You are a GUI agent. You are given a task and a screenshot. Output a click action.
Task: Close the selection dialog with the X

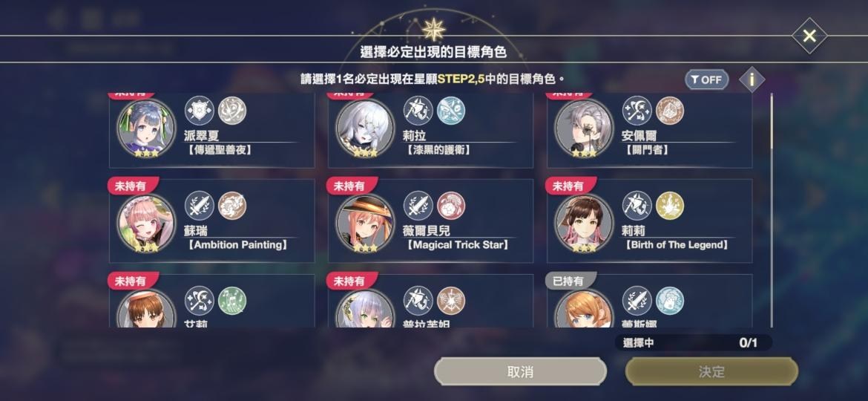(809, 36)
